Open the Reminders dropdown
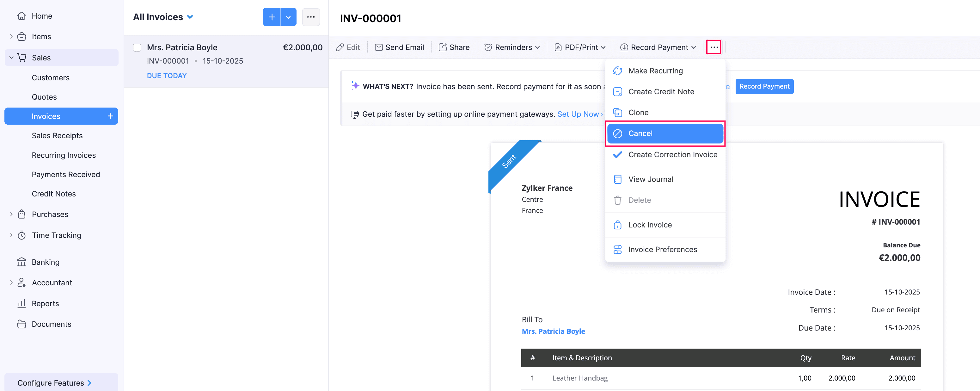 point(512,47)
